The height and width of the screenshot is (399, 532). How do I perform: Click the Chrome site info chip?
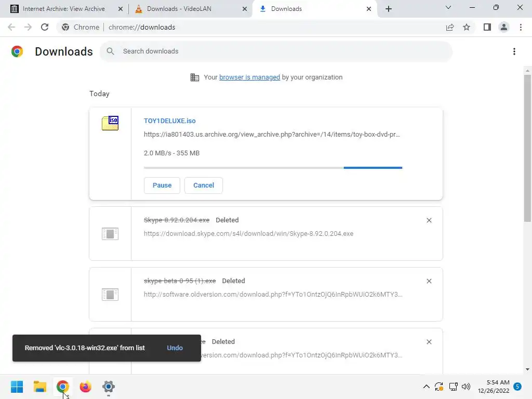[81, 27]
